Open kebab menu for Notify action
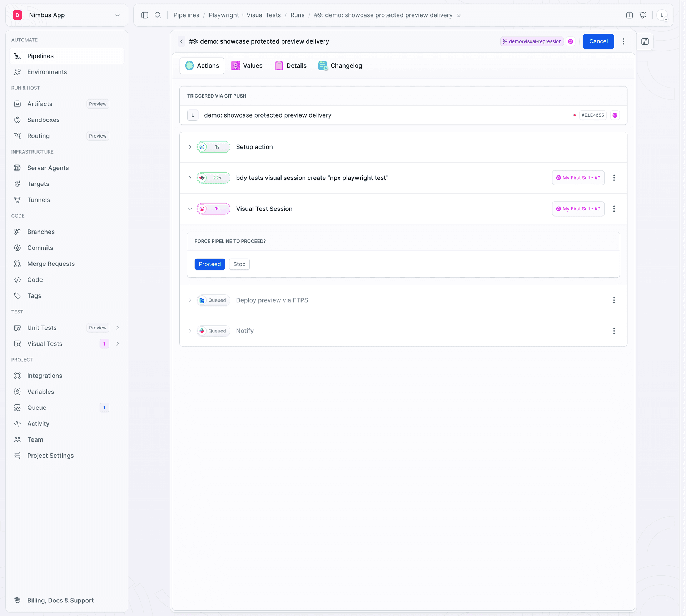The width and height of the screenshot is (686, 616). pos(614,331)
